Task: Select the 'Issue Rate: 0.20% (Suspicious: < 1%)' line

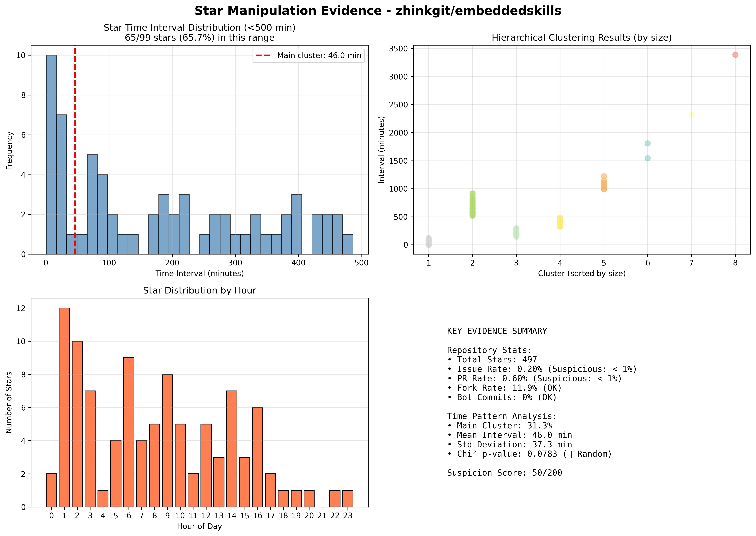Action: [x=542, y=369]
